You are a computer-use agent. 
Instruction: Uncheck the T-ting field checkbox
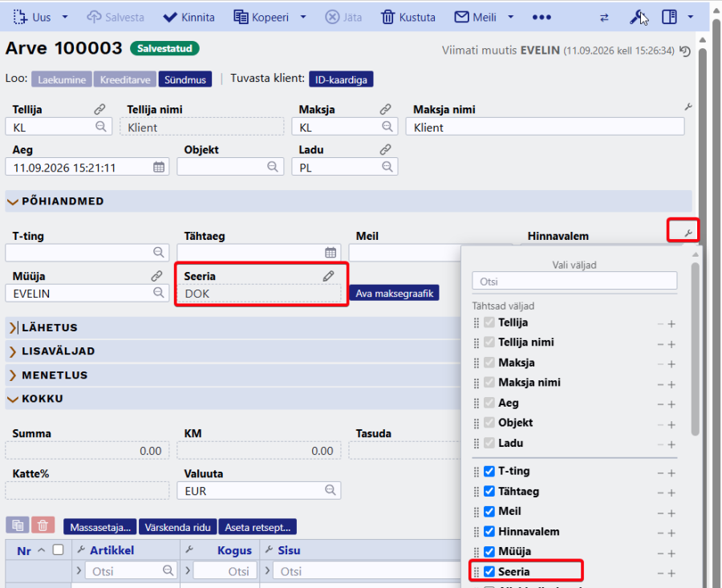coord(489,471)
